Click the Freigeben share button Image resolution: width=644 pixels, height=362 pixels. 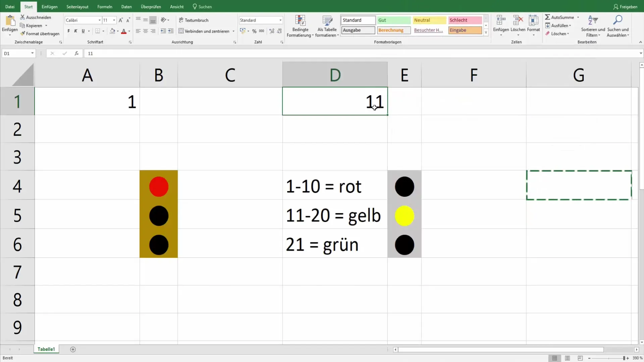[x=625, y=7]
